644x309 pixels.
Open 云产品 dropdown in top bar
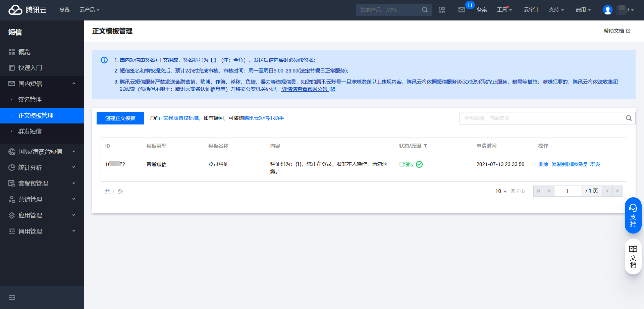tap(90, 10)
